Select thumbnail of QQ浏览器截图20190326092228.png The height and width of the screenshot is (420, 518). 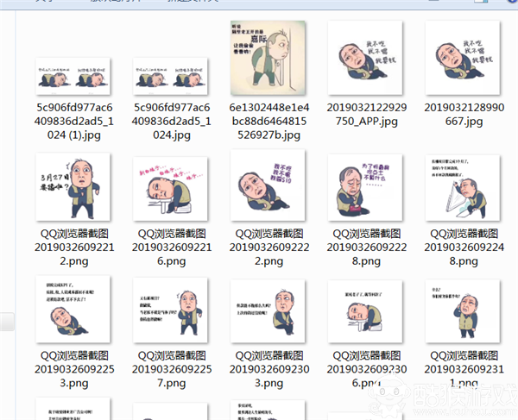click(x=365, y=187)
